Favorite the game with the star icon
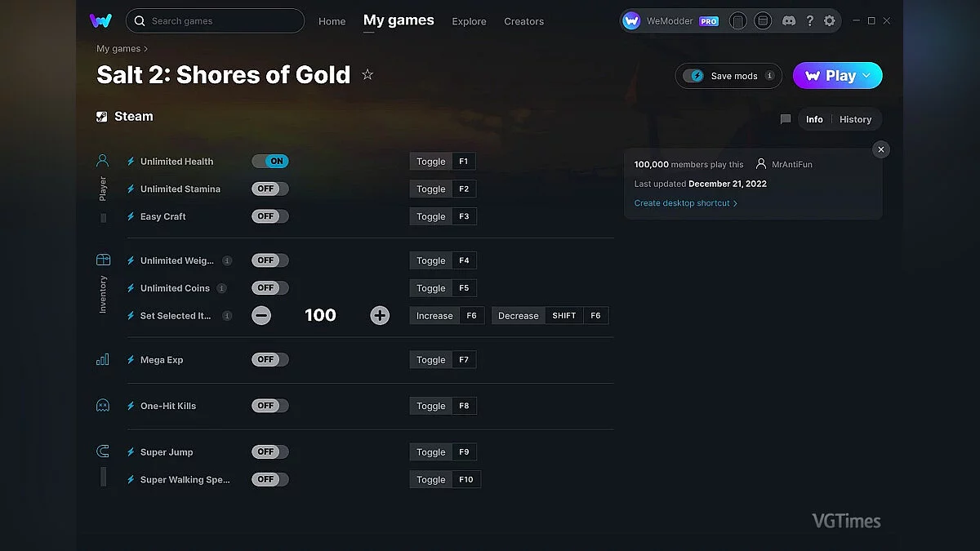This screenshot has height=551, width=980. point(367,73)
